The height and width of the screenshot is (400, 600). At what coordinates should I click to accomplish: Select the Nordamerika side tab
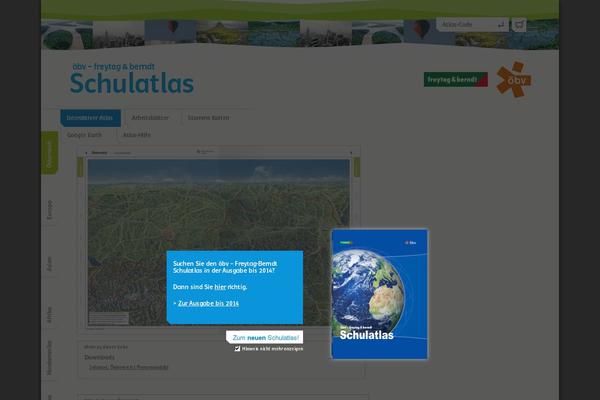[49, 358]
